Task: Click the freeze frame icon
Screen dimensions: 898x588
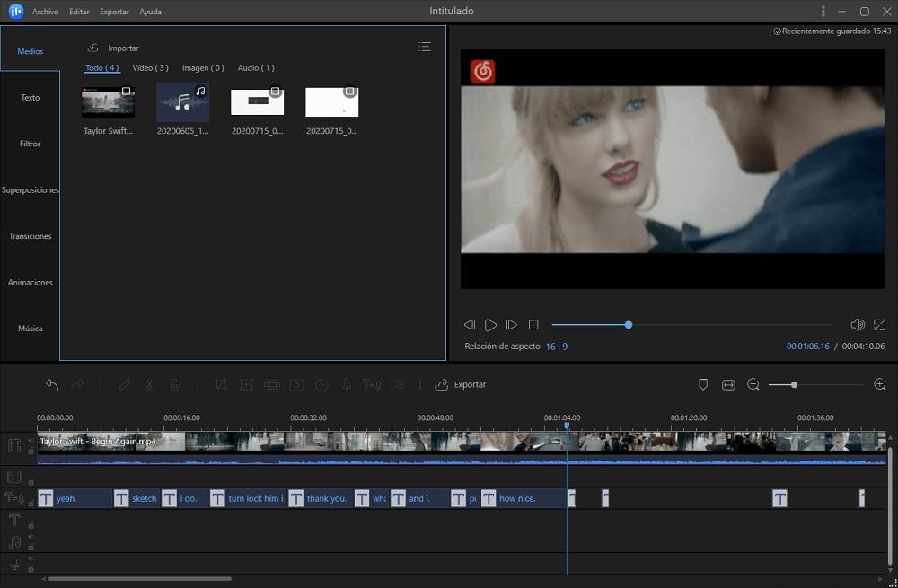Action: [296, 385]
